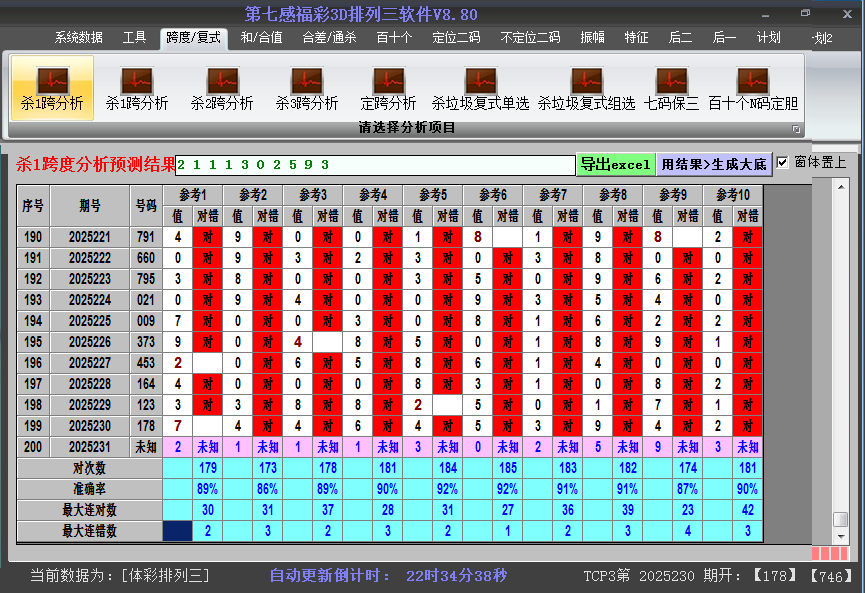Screen dimensions: 865x593
Task: Click the 用结果>生成大底 button
Action: point(714,164)
